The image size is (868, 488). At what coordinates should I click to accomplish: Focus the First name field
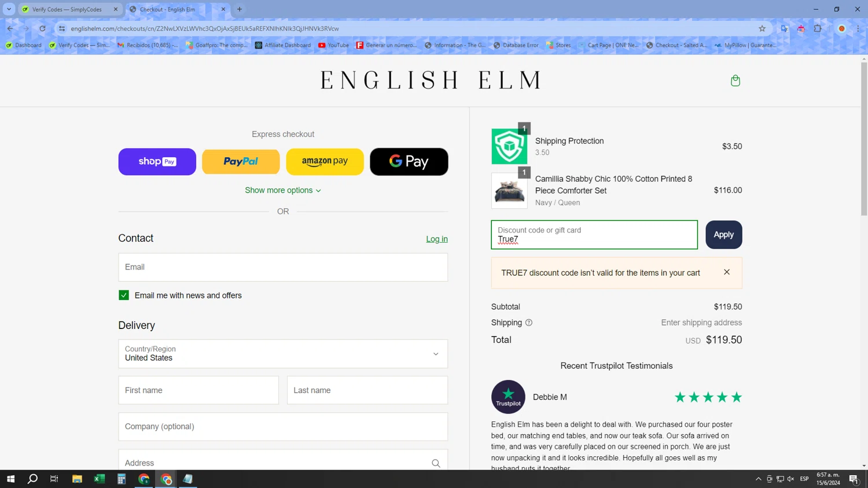pyautogui.click(x=198, y=390)
